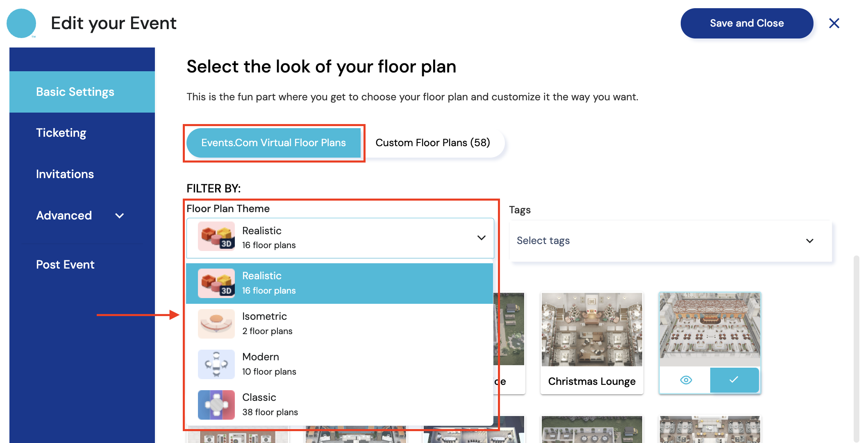Click the page vertical scrollbar
The image size is (868, 443).
pos(856,348)
